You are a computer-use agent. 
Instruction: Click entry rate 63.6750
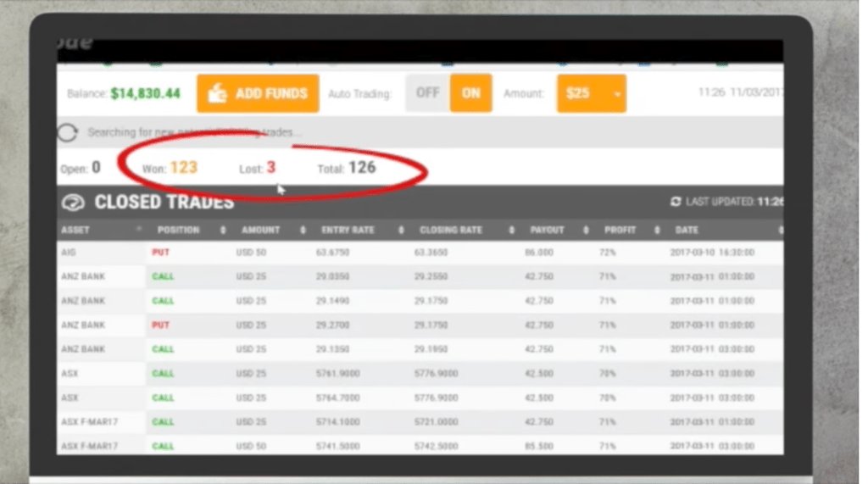pyautogui.click(x=332, y=253)
